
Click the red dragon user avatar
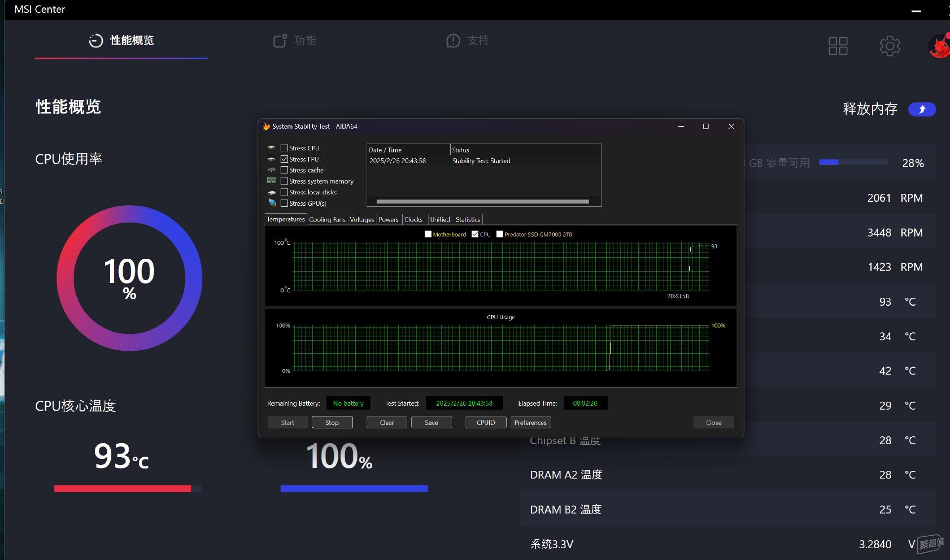[939, 46]
